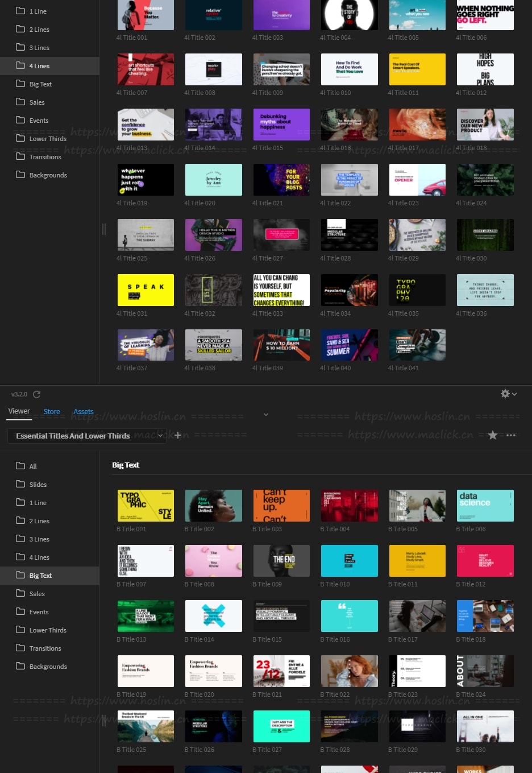The width and height of the screenshot is (532, 773).
Task: Choose the 4l Title 007 red thumbnail
Action: pos(146,69)
